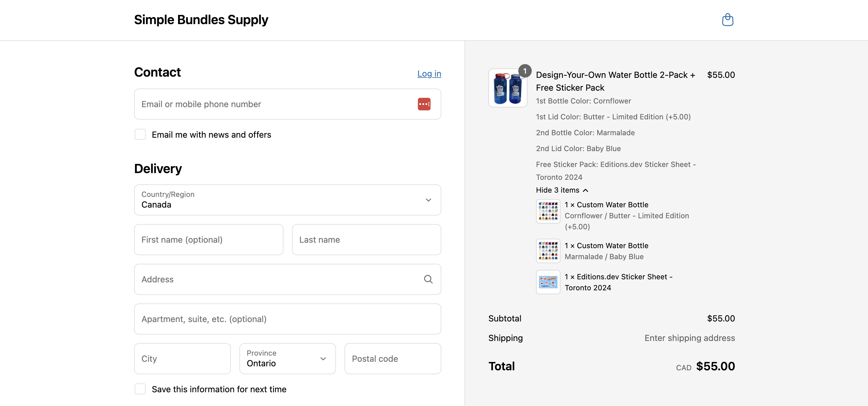The height and width of the screenshot is (406, 868).
Task: Click the Log in link
Action: (429, 73)
